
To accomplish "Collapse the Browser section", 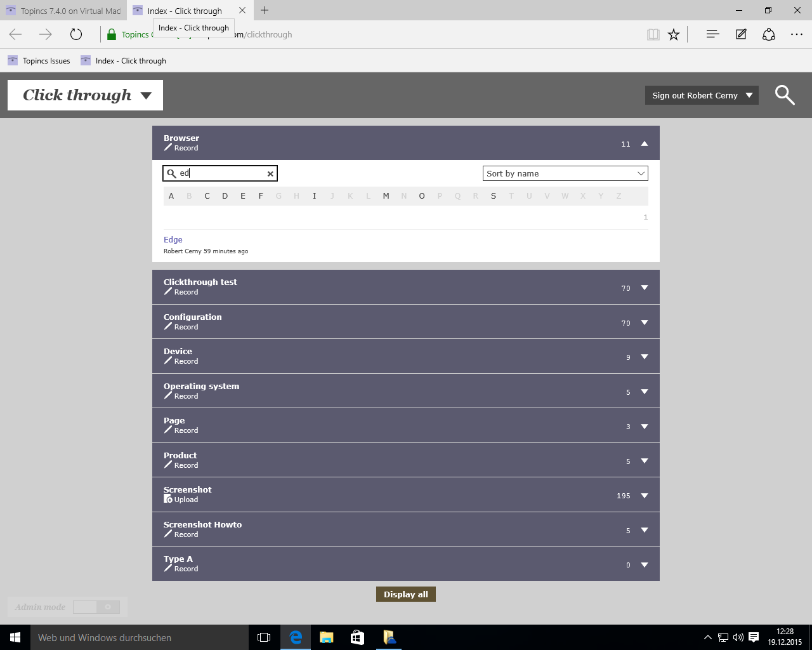I will point(645,143).
